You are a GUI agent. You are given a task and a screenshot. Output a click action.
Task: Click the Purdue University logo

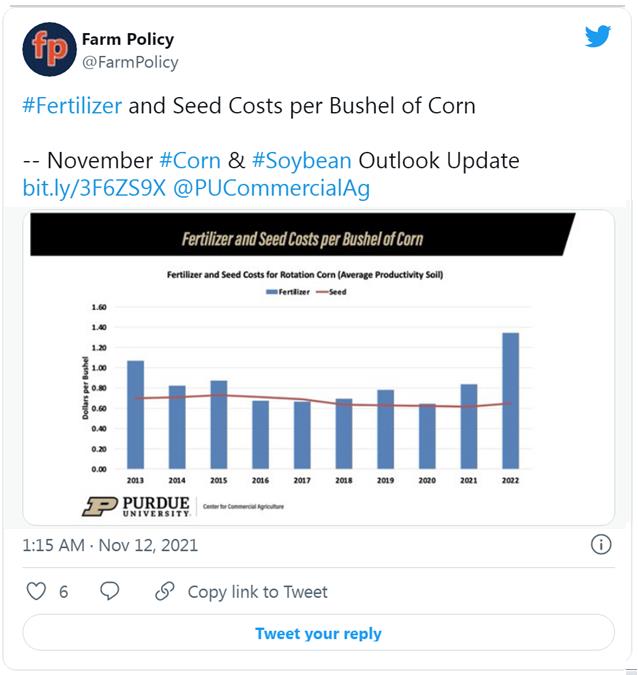(136, 506)
